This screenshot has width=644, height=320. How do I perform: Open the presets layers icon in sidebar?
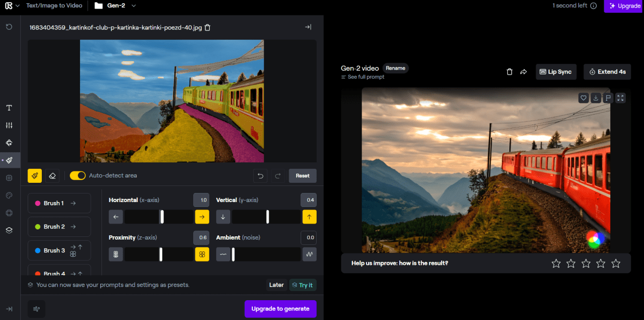click(x=9, y=230)
